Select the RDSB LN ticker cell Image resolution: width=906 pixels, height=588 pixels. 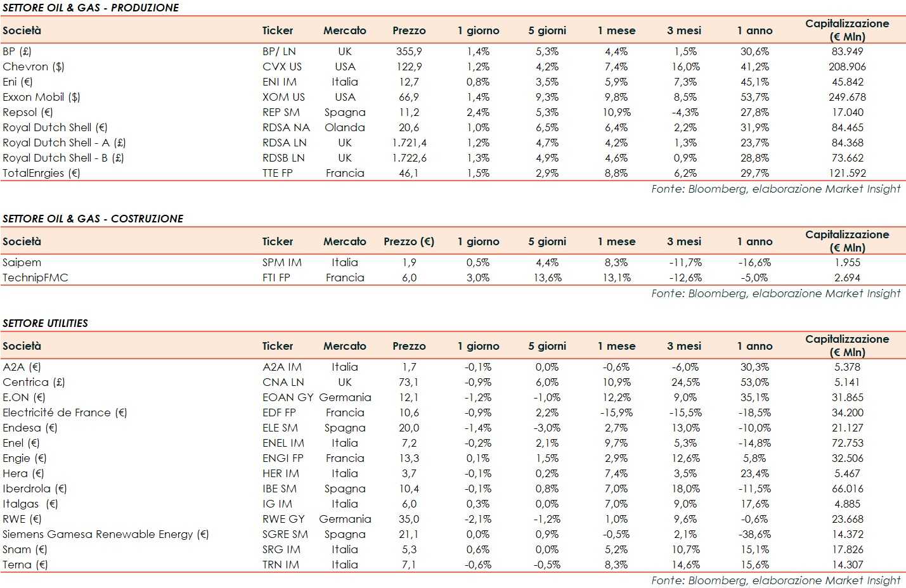point(283,158)
